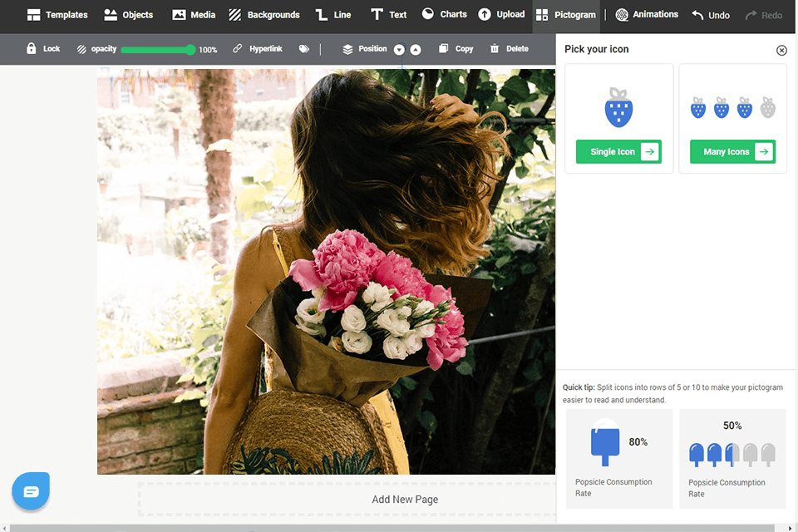
Task: Click the tag icon beside Hyperlink
Action: click(x=304, y=49)
